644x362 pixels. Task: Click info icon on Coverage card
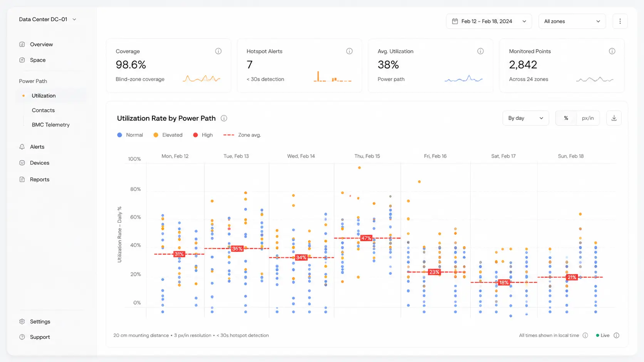218,51
